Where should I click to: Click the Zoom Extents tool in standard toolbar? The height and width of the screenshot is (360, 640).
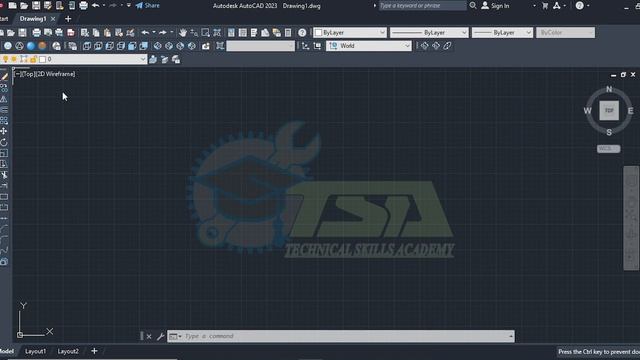217,33
